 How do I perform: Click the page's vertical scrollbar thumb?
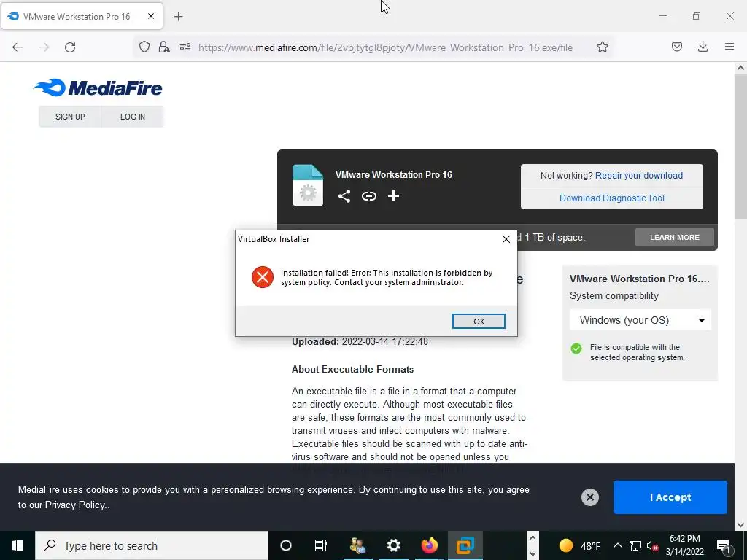[740, 145]
